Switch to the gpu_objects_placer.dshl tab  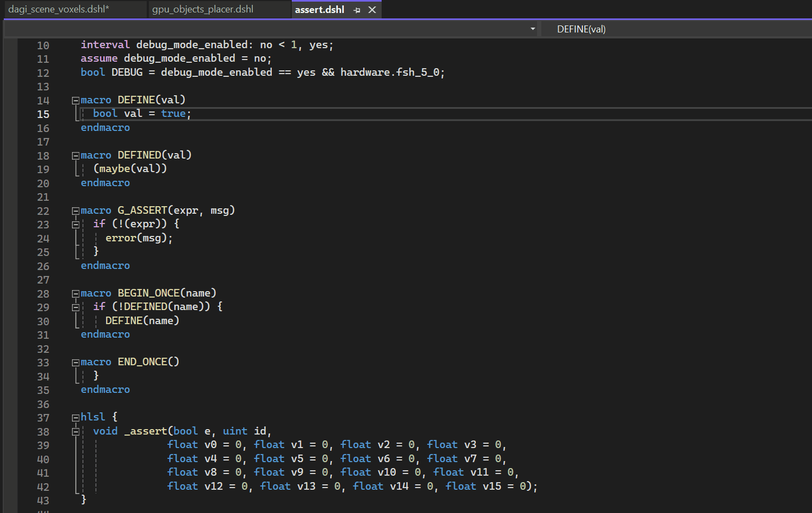(x=203, y=9)
